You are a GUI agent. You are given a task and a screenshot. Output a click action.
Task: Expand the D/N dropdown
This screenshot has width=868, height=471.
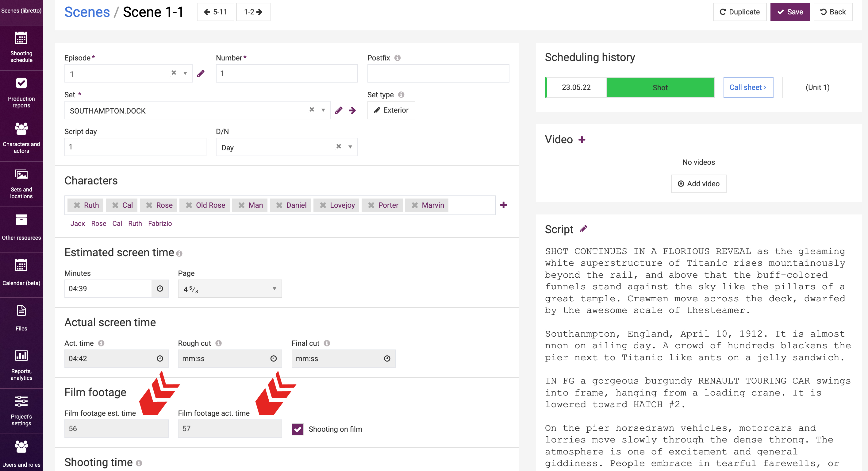pos(350,147)
